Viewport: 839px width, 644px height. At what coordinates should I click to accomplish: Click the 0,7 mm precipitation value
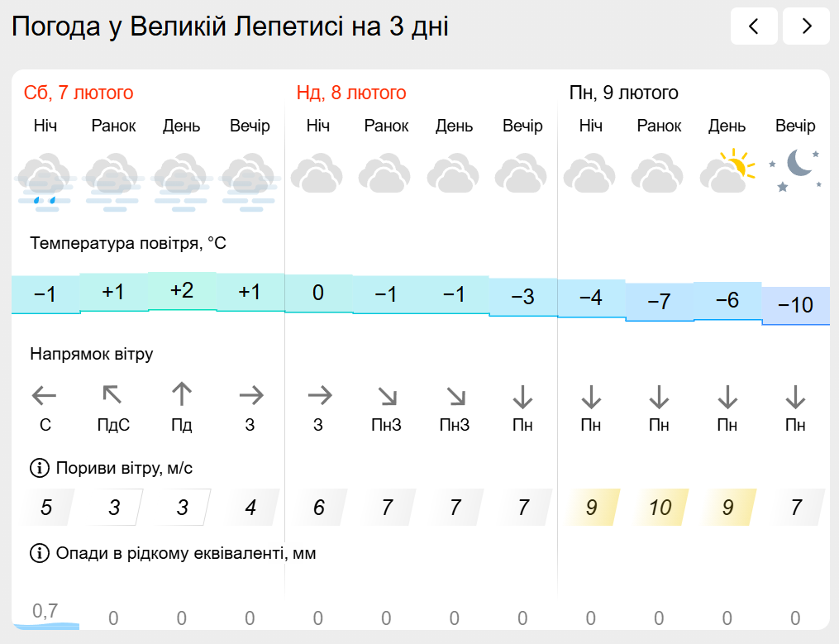click(x=45, y=612)
